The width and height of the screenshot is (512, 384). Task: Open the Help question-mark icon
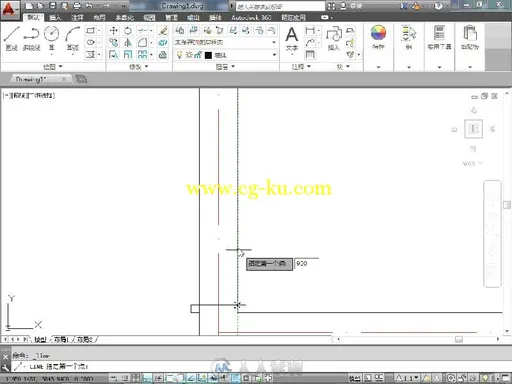[438, 6]
